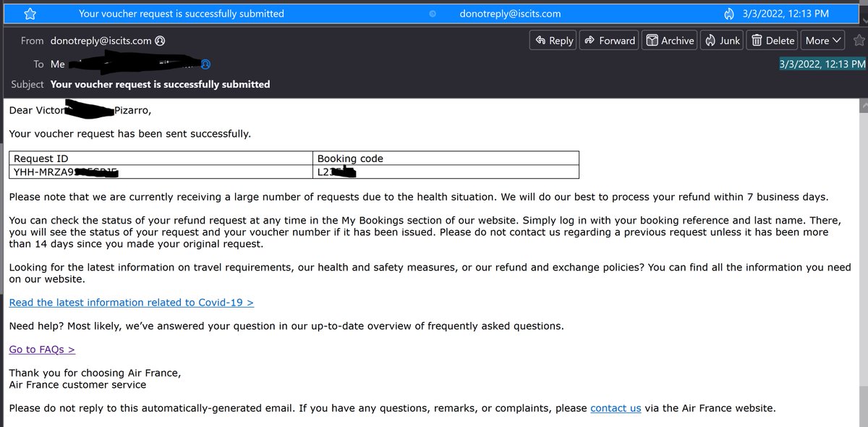Star the voucher request message in list
Screen dimensions: 868x427
point(30,13)
